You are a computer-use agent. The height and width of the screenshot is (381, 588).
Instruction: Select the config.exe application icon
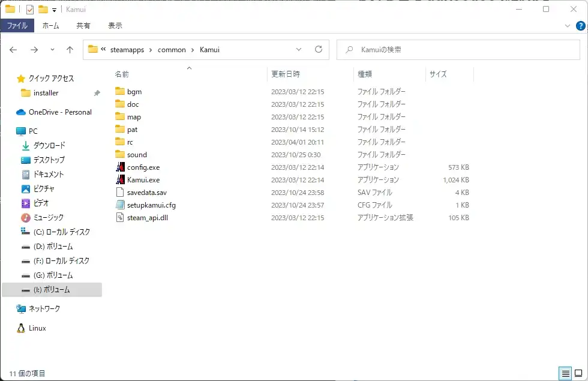tap(120, 167)
